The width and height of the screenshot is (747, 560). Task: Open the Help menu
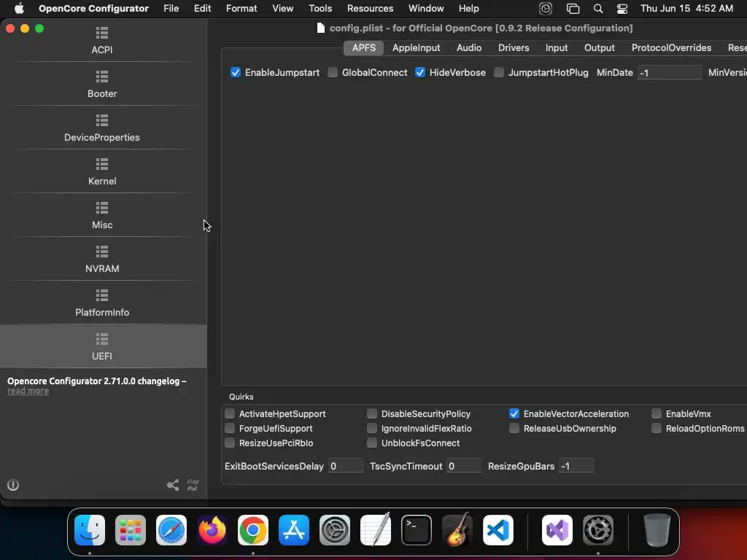[x=469, y=9]
